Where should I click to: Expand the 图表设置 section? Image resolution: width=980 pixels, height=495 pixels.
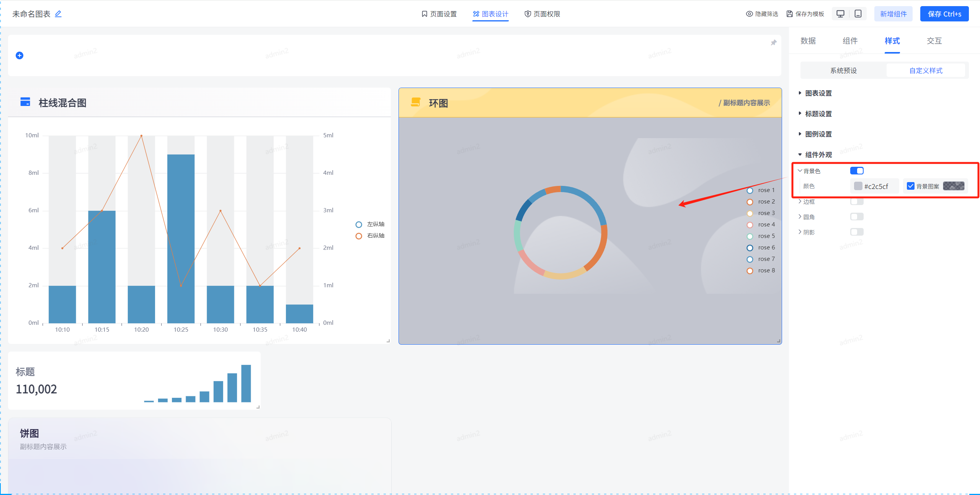tap(818, 93)
